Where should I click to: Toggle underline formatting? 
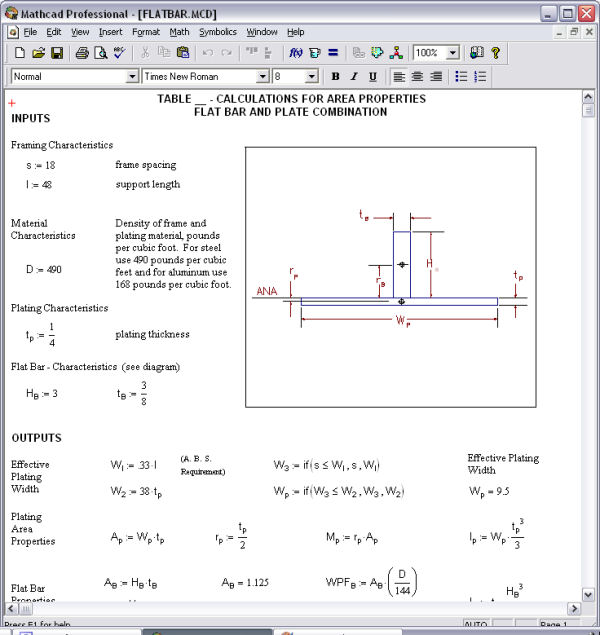pyautogui.click(x=373, y=77)
